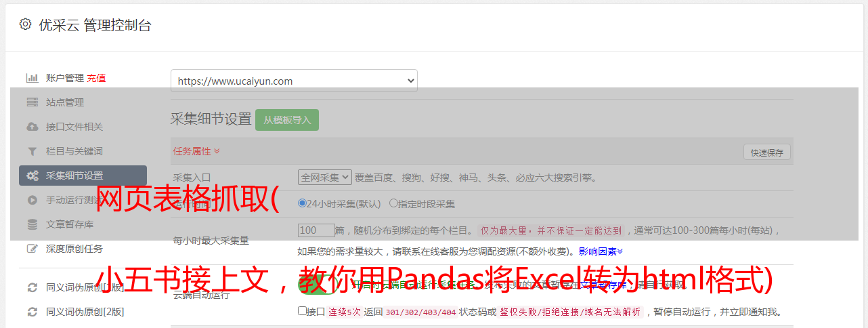Click the cloud upload icon for 接口文件相关

(x=32, y=127)
